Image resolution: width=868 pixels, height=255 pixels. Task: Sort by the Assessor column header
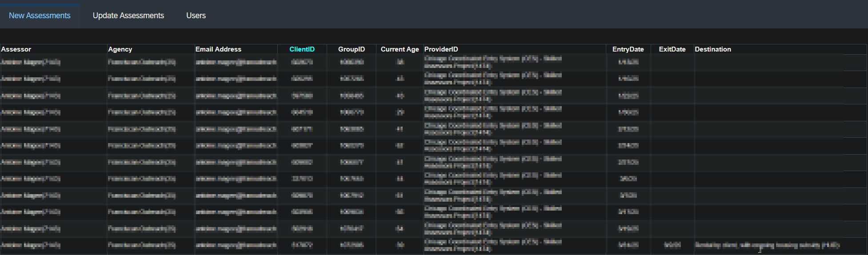[x=16, y=49]
